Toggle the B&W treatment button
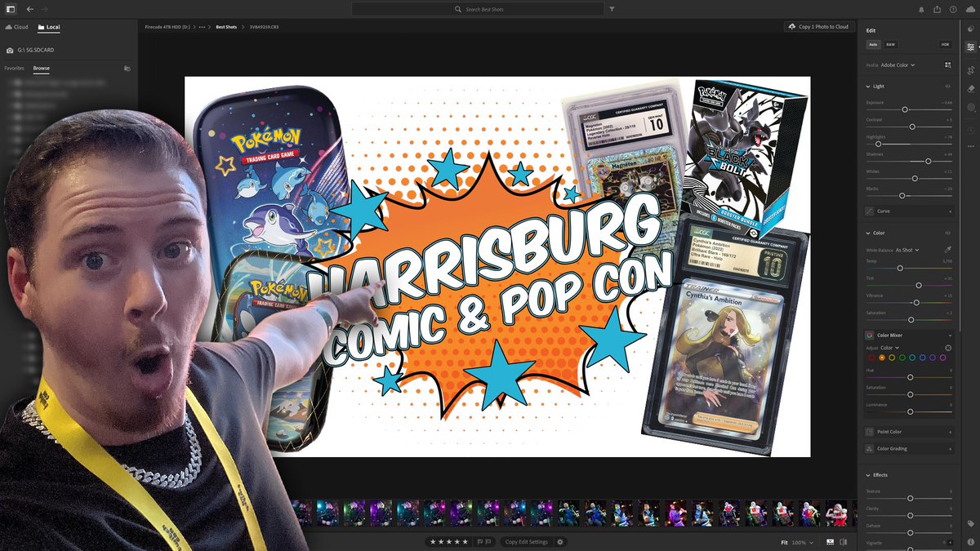 [x=890, y=44]
